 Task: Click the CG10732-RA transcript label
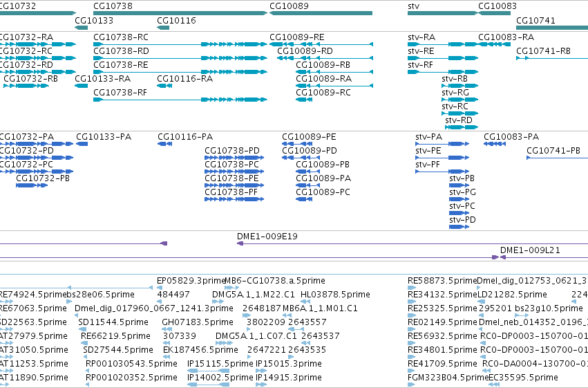click(26, 37)
